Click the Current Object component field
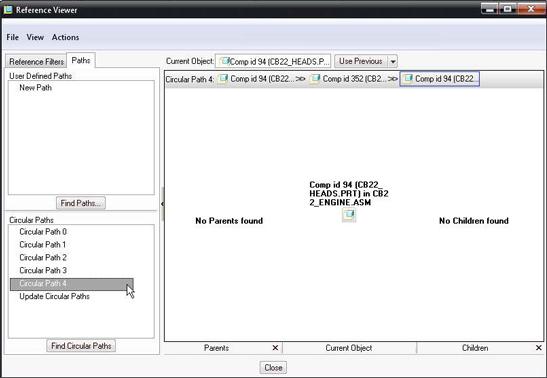 click(273, 61)
